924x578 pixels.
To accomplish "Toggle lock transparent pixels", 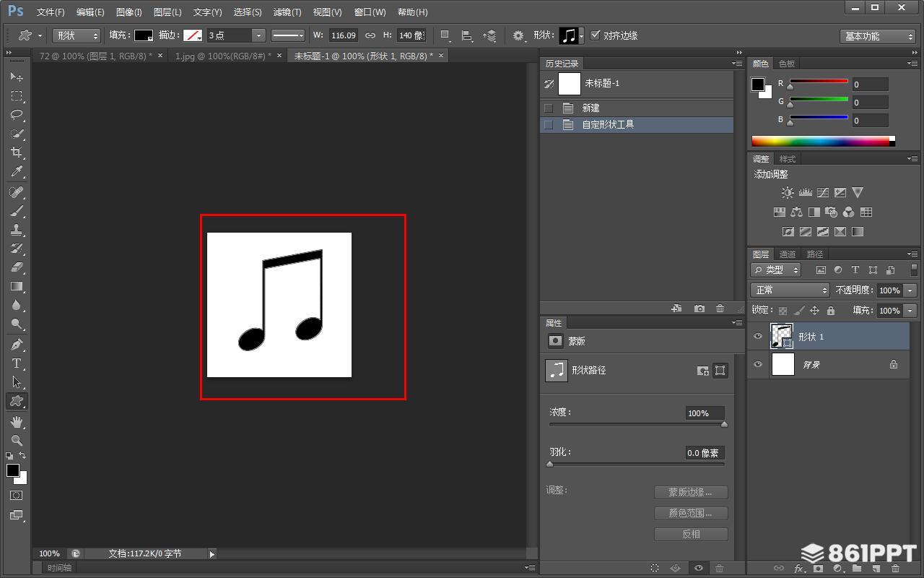I will (783, 311).
